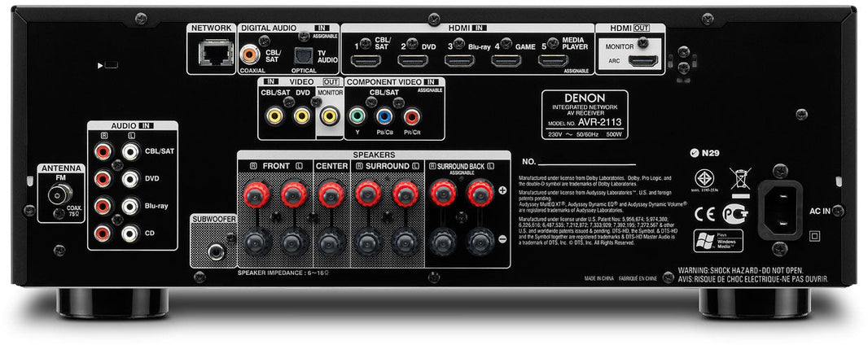Viewport: 868px width, 345px height.
Task: Select the yellow MONITOR video out jack
Action: [329, 116]
